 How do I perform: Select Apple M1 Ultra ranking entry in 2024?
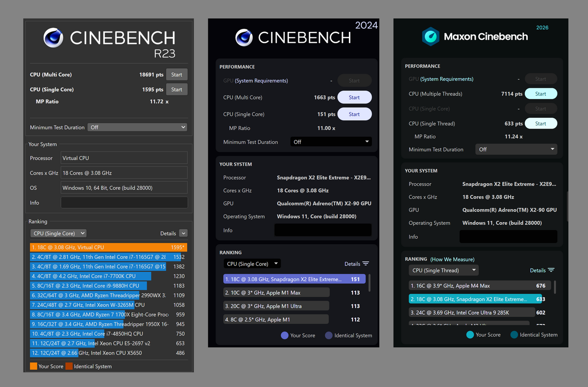coord(276,306)
